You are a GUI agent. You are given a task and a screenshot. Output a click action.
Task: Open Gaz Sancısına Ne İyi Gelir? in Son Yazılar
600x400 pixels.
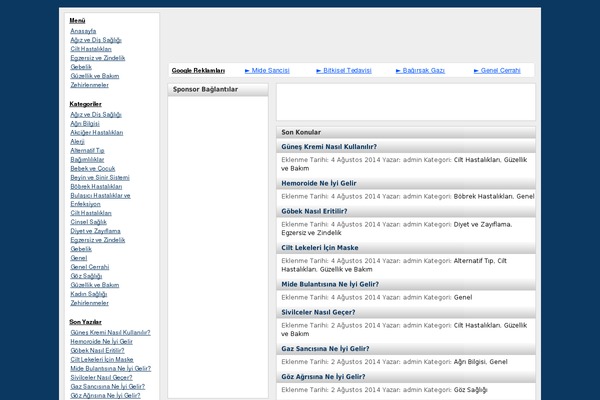108,387
